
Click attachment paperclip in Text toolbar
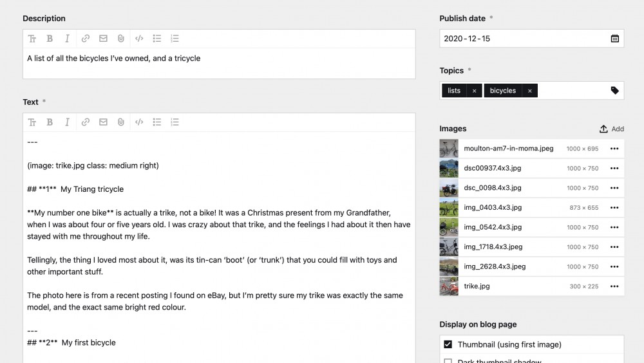[x=121, y=122]
